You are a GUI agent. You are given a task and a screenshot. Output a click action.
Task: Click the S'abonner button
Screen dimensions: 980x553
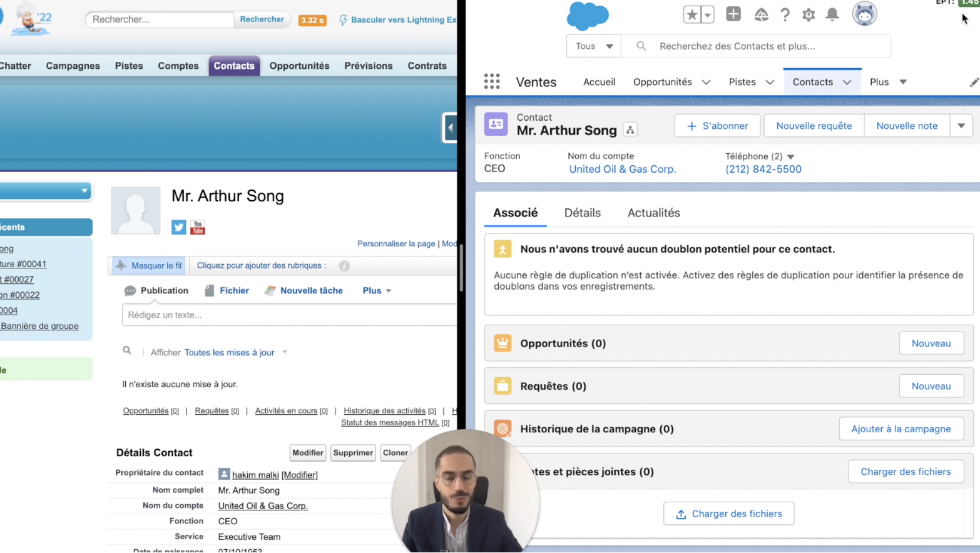717,126
